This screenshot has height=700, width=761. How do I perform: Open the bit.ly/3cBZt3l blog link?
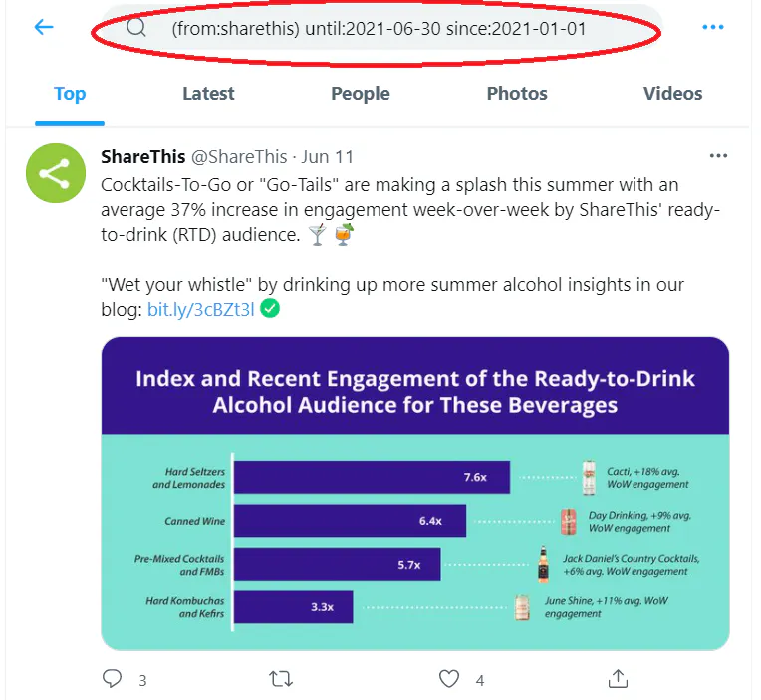tap(200, 310)
